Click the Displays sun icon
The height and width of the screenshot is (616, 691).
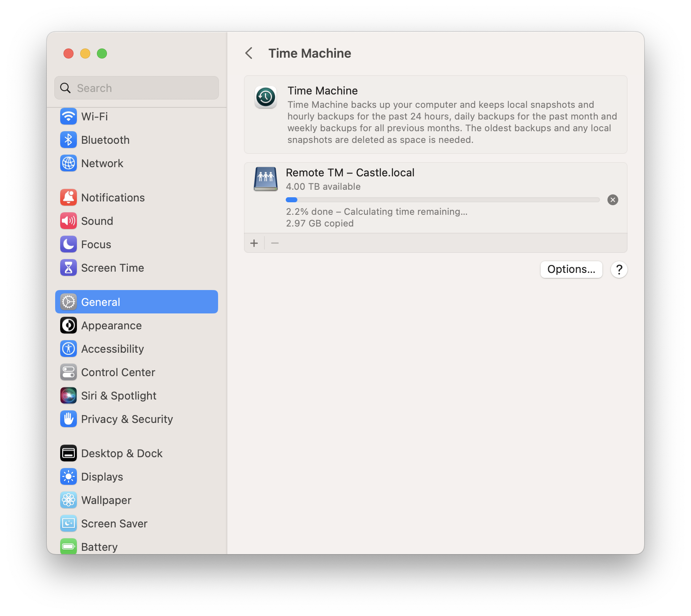click(69, 477)
